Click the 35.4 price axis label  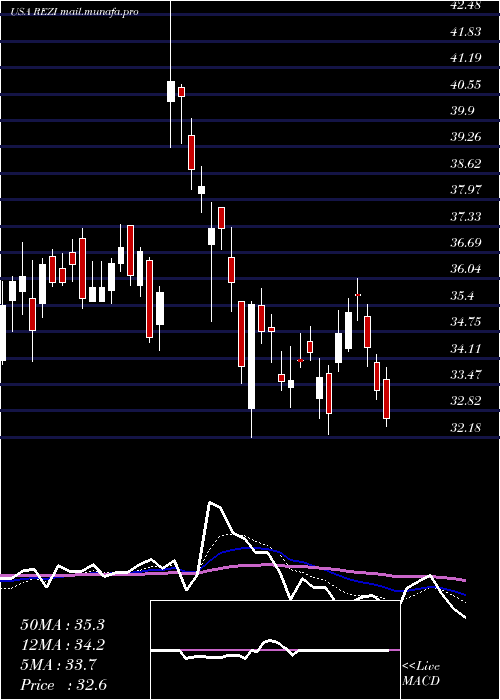pyautogui.click(x=462, y=296)
